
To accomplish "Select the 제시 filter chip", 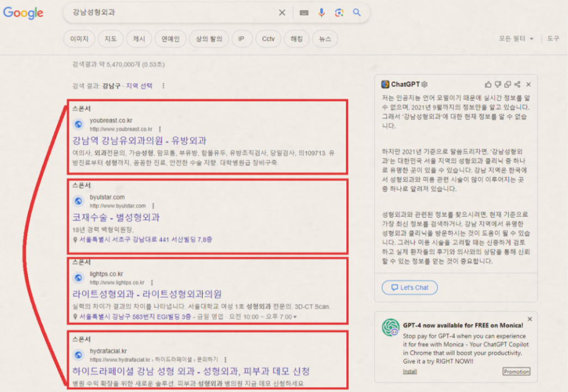I will tap(139, 39).
